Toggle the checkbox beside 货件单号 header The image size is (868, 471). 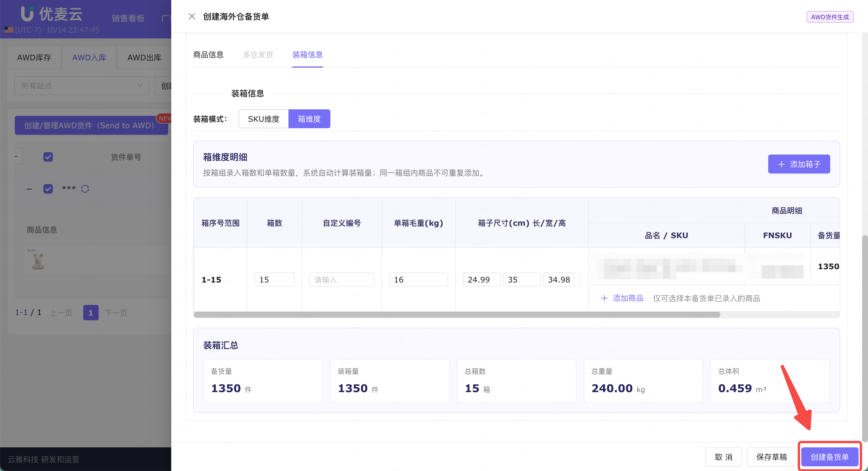(48, 157)
